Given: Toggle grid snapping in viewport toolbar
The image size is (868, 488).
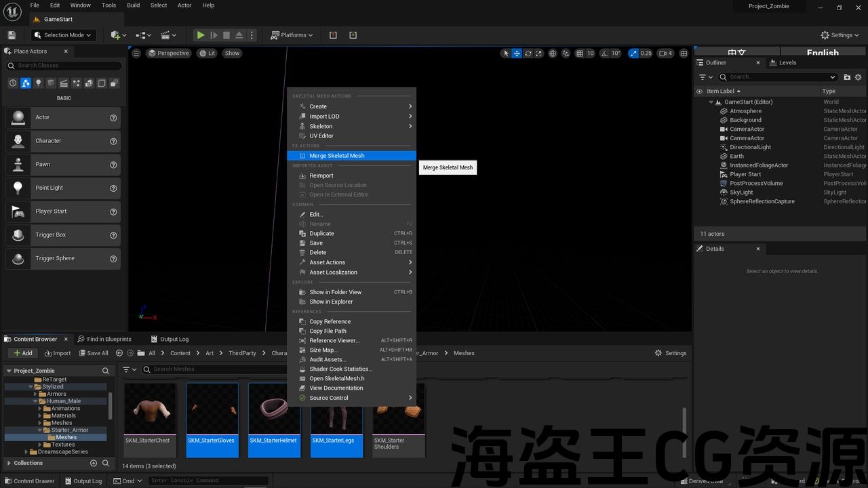Looking at the screenshot, I should coord(580,54).
